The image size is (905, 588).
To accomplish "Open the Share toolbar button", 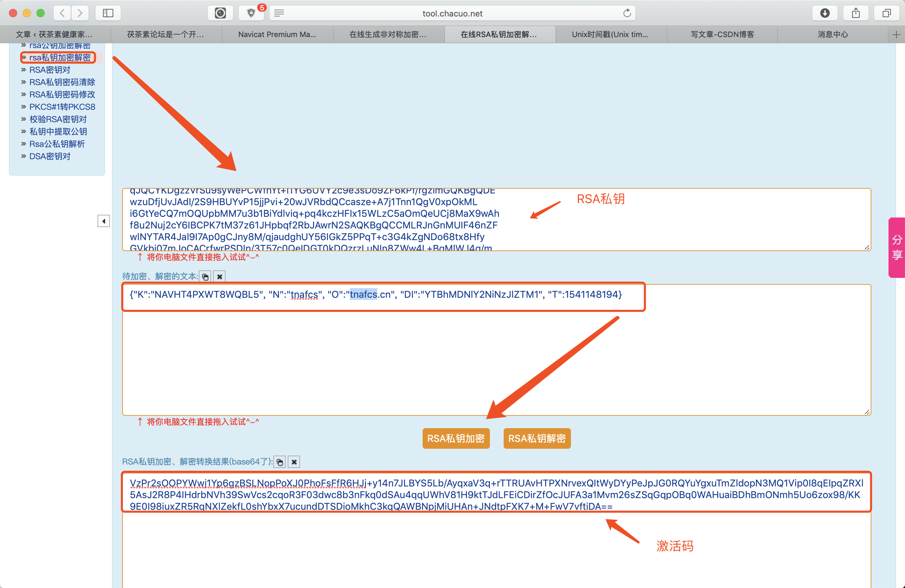I will coord(856,13).
